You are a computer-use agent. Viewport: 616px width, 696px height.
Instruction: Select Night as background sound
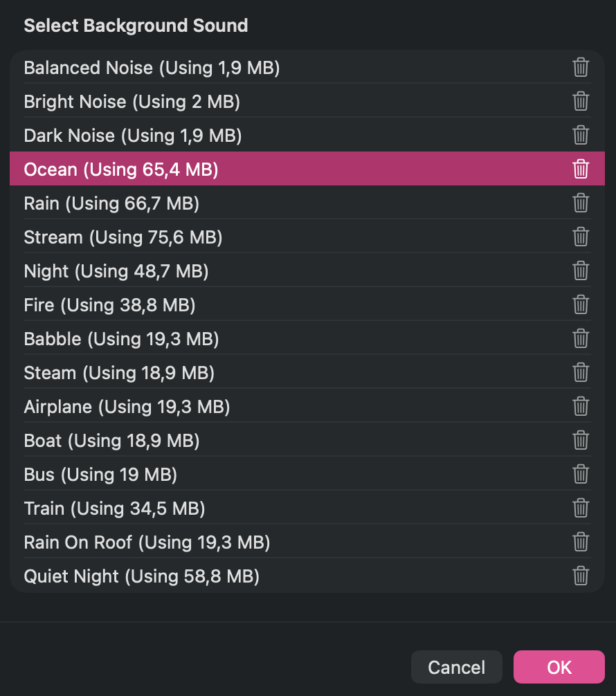[x=307, y=271]
